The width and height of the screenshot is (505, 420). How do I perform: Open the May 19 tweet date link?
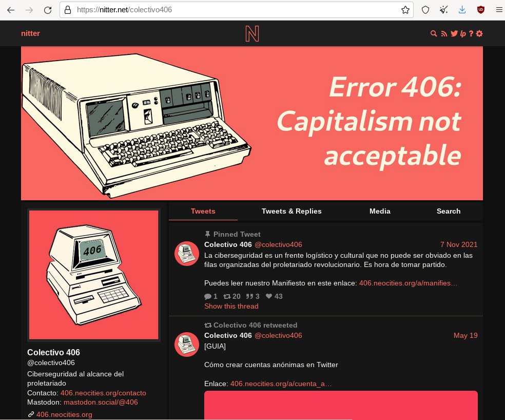coord(465,336)
